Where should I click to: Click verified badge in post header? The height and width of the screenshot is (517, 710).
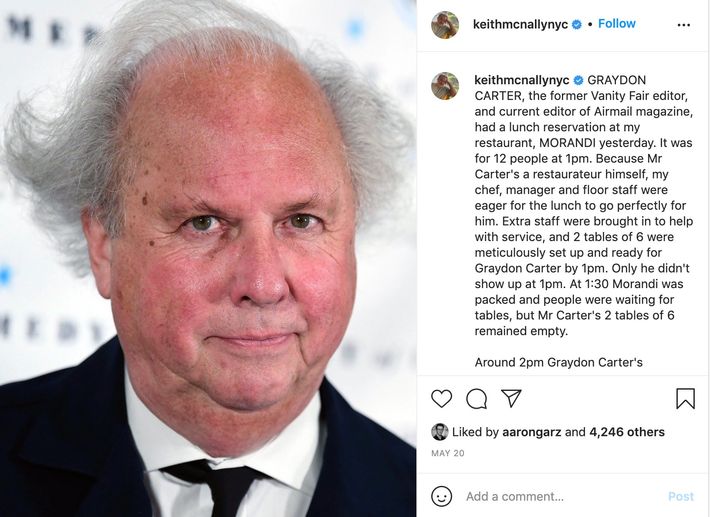point(576,24)
